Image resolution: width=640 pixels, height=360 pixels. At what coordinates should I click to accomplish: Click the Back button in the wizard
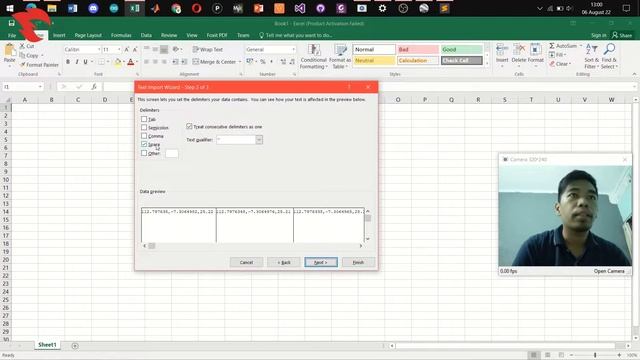(284, 262)
